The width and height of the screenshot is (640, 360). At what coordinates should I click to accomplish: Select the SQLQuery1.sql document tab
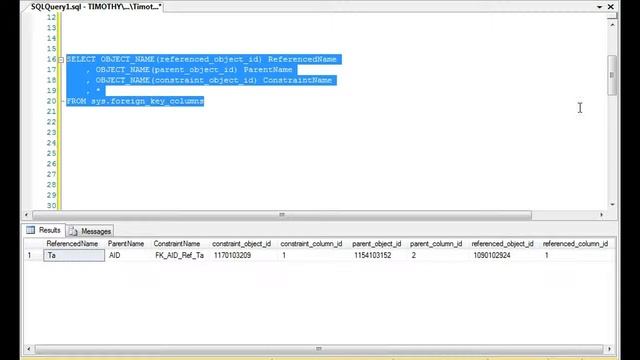(x=96, y=7)
